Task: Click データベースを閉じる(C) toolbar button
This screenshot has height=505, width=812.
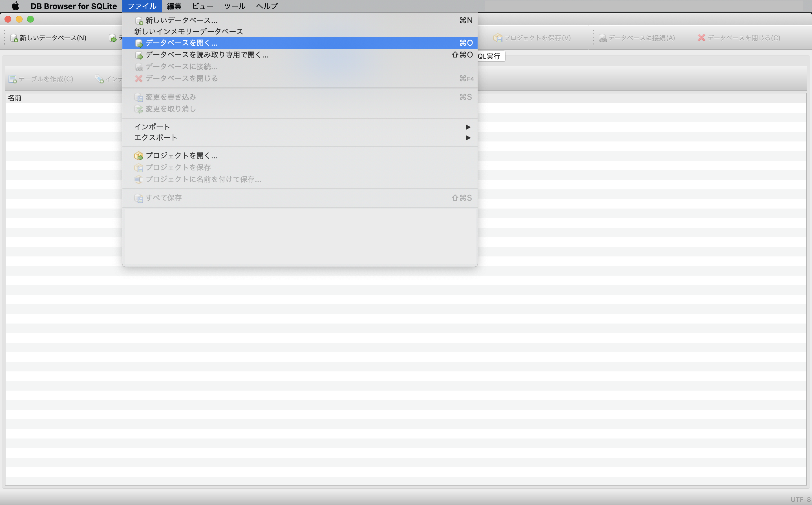Action: (x=739, y=38)
